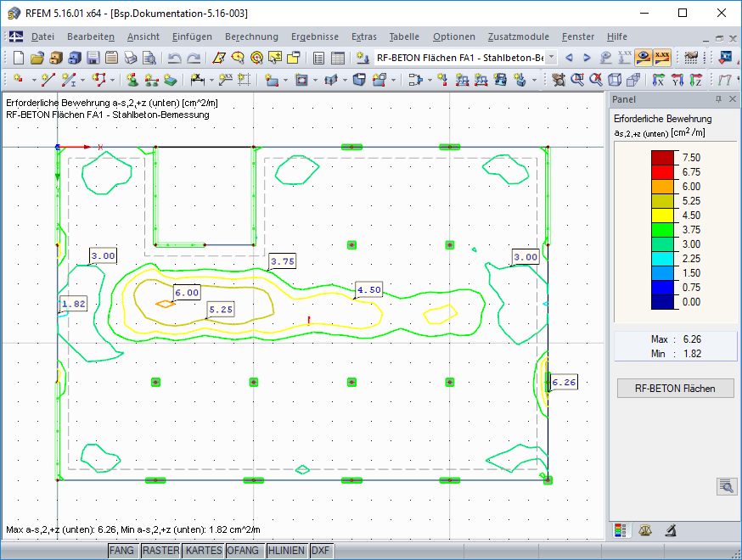Go to previous result case arrow
Image resolution: width=742 pixels, height=560 pixels.
click(x=570, y=58)
